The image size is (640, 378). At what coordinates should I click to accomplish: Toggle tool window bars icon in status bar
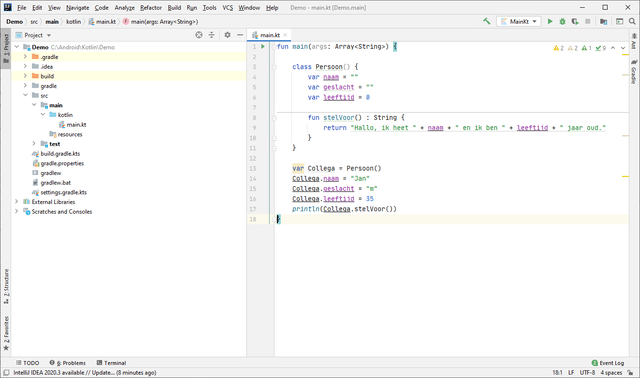tap(6, 373)
